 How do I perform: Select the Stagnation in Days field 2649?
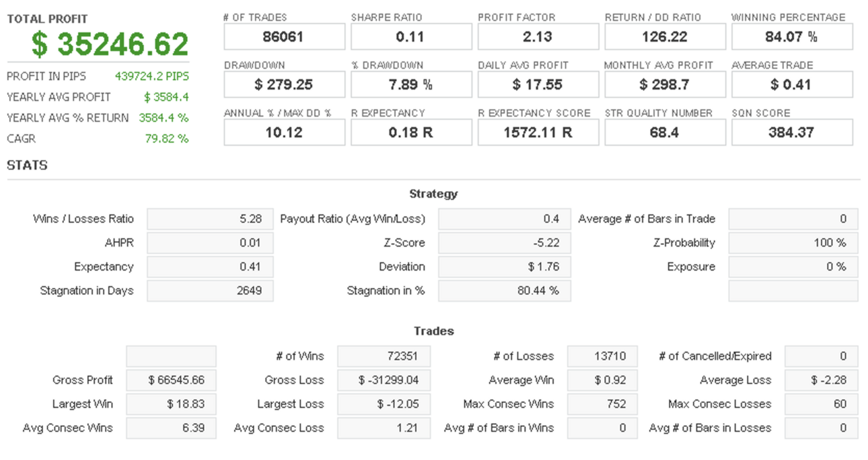click(210, 291)
